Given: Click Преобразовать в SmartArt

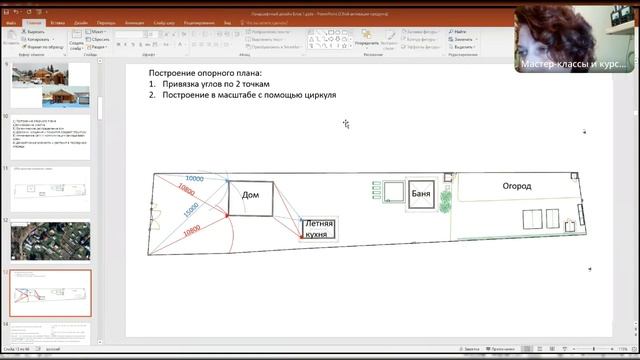Looking at the screenshot, I should 273,47.
